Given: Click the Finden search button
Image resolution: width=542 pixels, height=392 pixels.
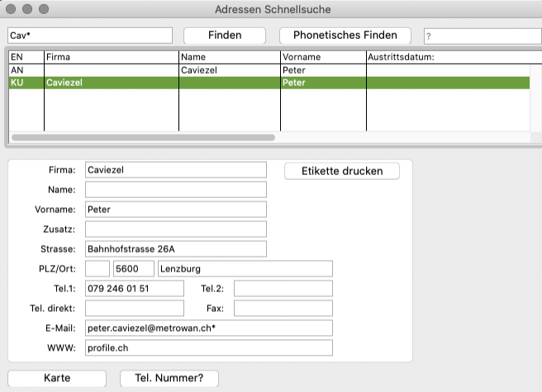Looking at the screenshot, I should pyautogui.click(x=224, y=35).
